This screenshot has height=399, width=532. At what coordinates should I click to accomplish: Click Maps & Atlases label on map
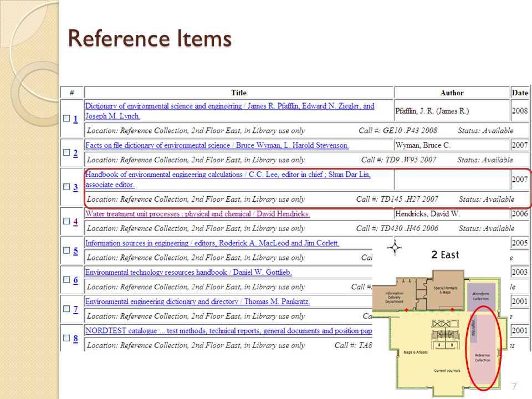[x=415, y=352]
